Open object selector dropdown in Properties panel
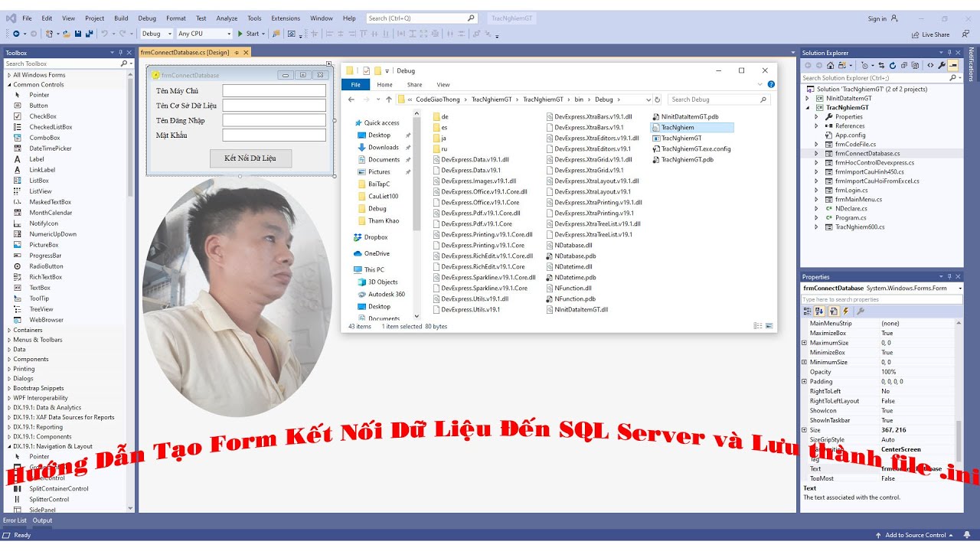The image size is (980, 551). point(960,288)
